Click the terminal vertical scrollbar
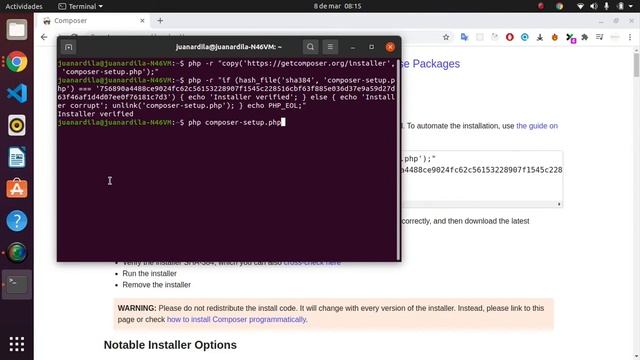This screenshot has height=360, width=640. pyautogui.click(x=398, y=159)
